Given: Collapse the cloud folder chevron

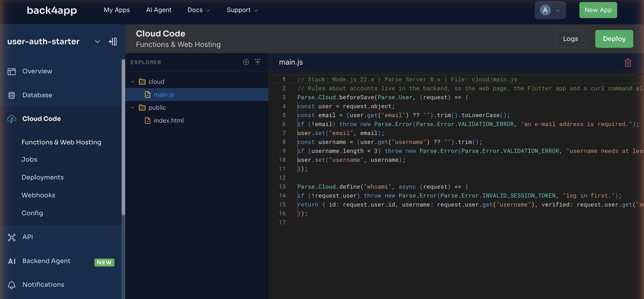Looking at the screenshot, I should 132,82.
